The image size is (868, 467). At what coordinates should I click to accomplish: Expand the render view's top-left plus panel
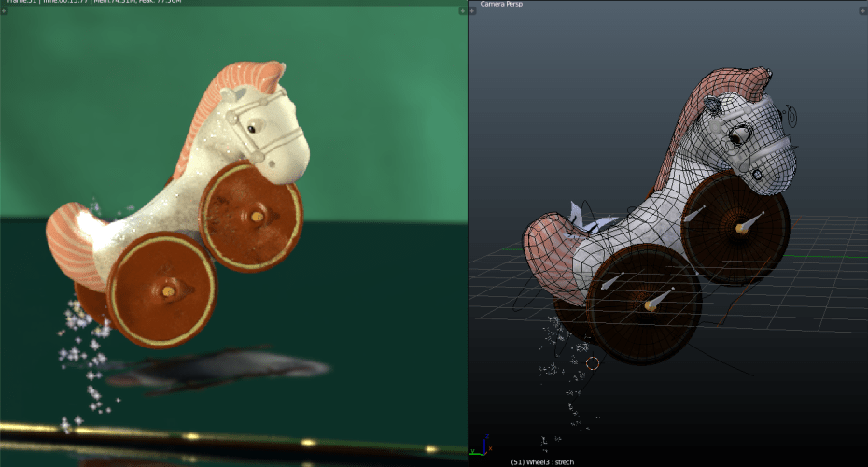point(4,11)
